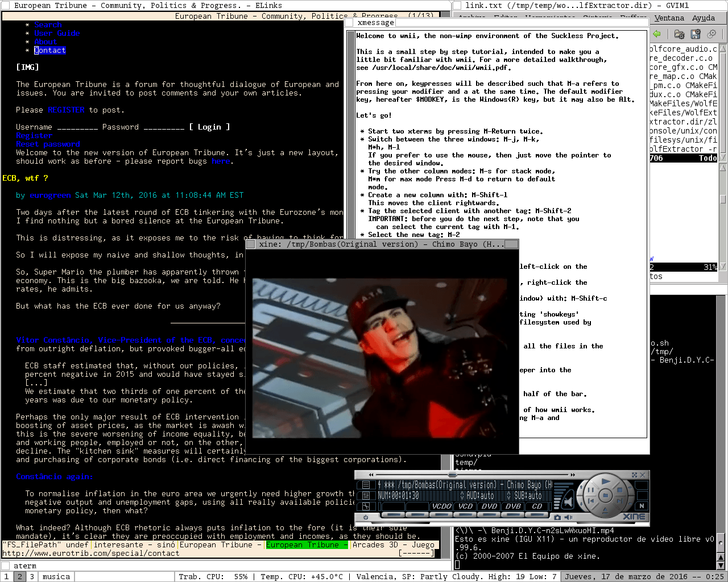Eject the media in xine
Image resolution: width=728 pixels, height=582 pixels.
pos(605,510)
